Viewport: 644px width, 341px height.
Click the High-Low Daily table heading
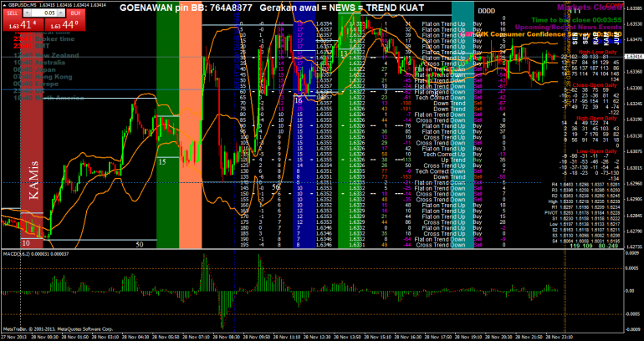click(x=597, y=52)
